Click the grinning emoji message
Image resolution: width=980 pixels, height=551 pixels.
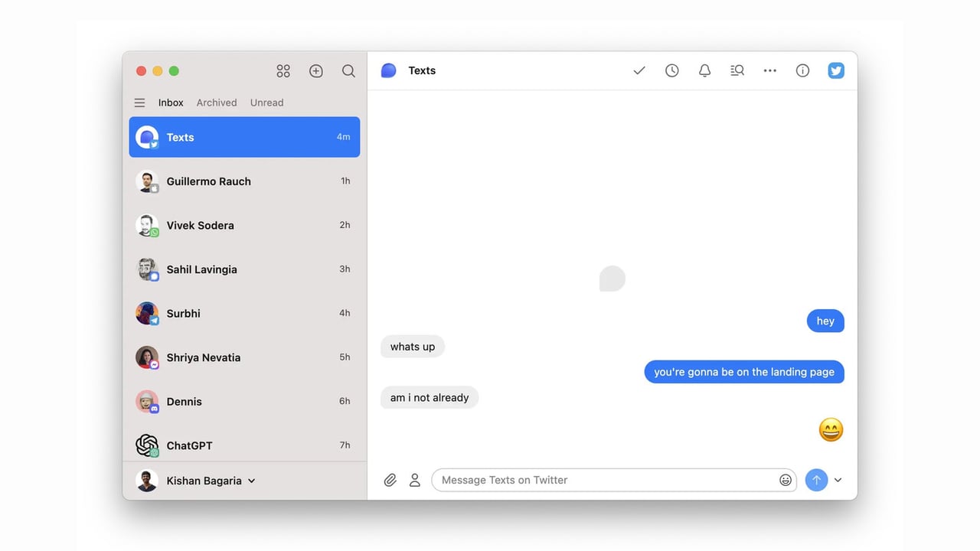pos(831,429)
